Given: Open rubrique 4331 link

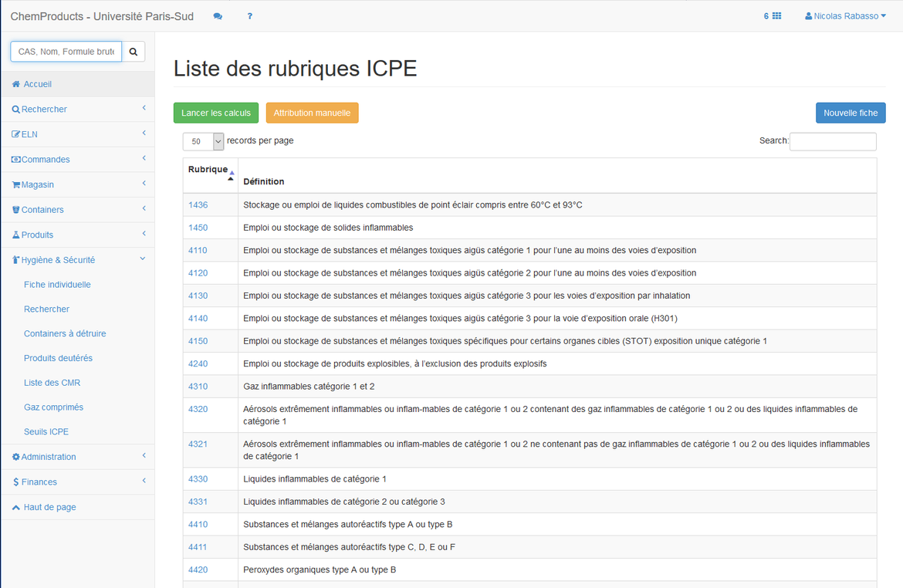Looking at the screenshot, I should pos(198,502).
